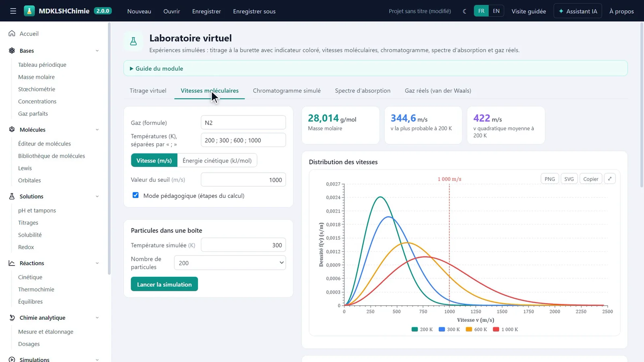Open the Titrage virtuel tab
Image resolution: width=644 pixels, height=362 pixels.
pos(148,90)
